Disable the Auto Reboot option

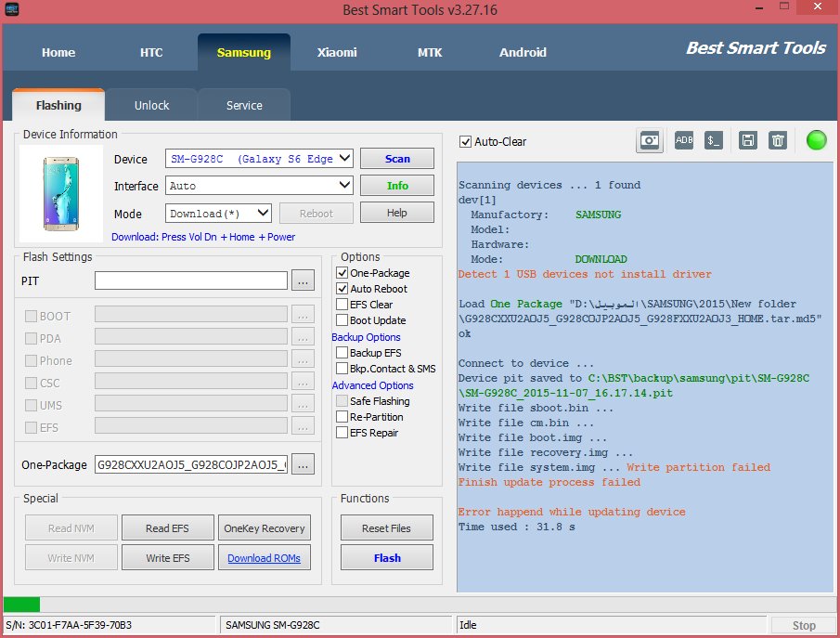pos(342,289)
